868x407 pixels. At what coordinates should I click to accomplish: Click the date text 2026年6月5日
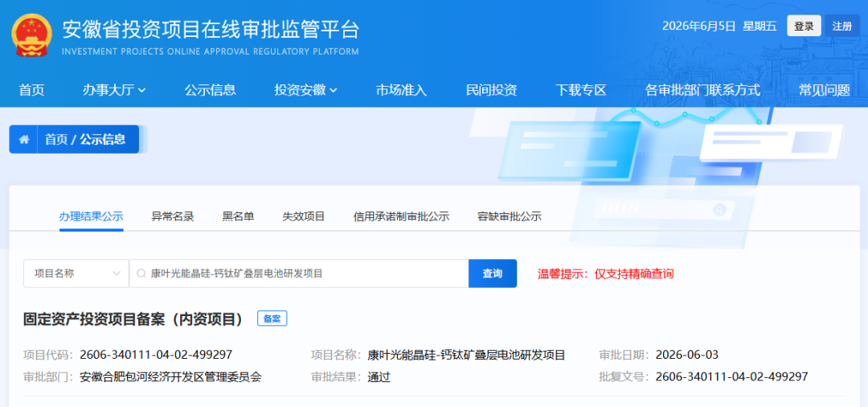tap(698, 26)
